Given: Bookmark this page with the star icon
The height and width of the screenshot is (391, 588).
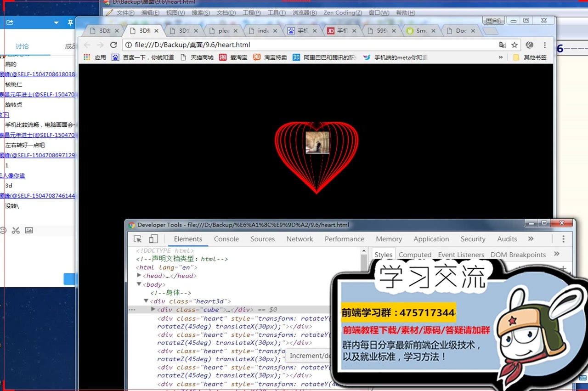Looking at the screenshot, I should click(514, 45).
